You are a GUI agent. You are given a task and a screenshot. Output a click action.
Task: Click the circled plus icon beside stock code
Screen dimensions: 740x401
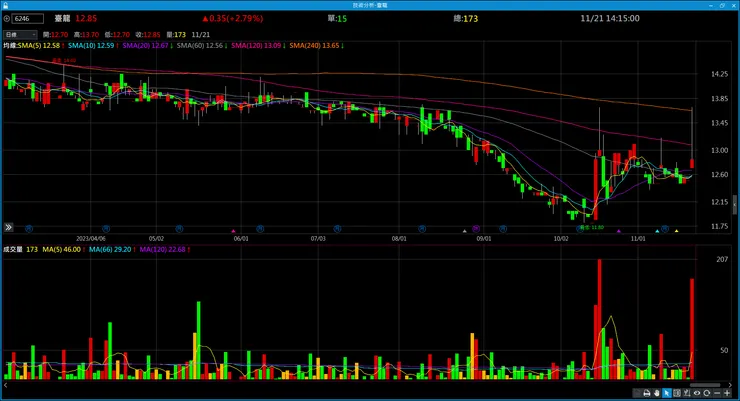[7, 19]
